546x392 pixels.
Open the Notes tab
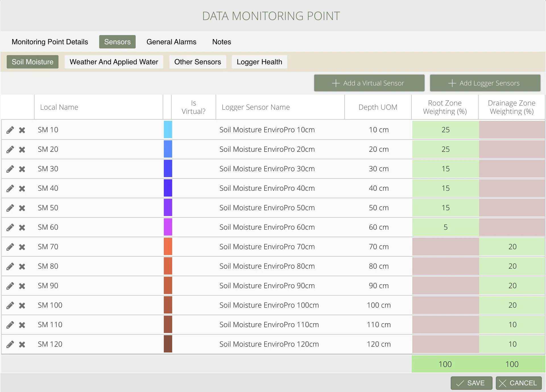point(222,42)
